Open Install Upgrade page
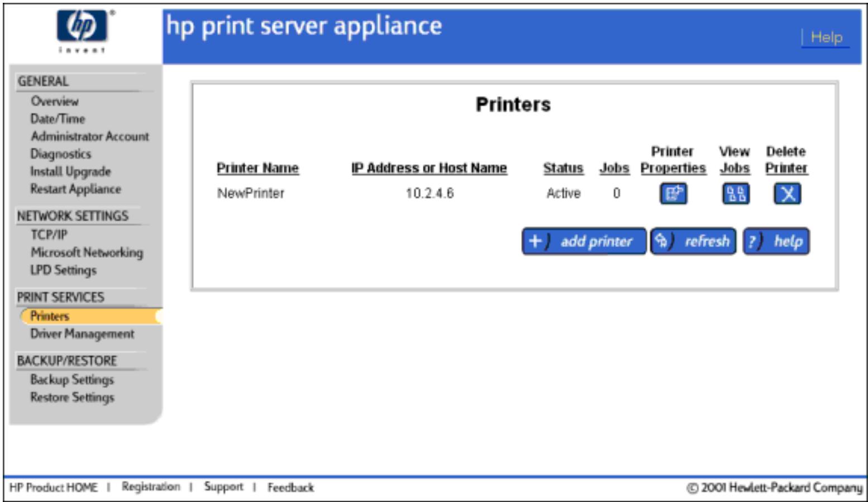Screen dimensions: 868x502 70,172
